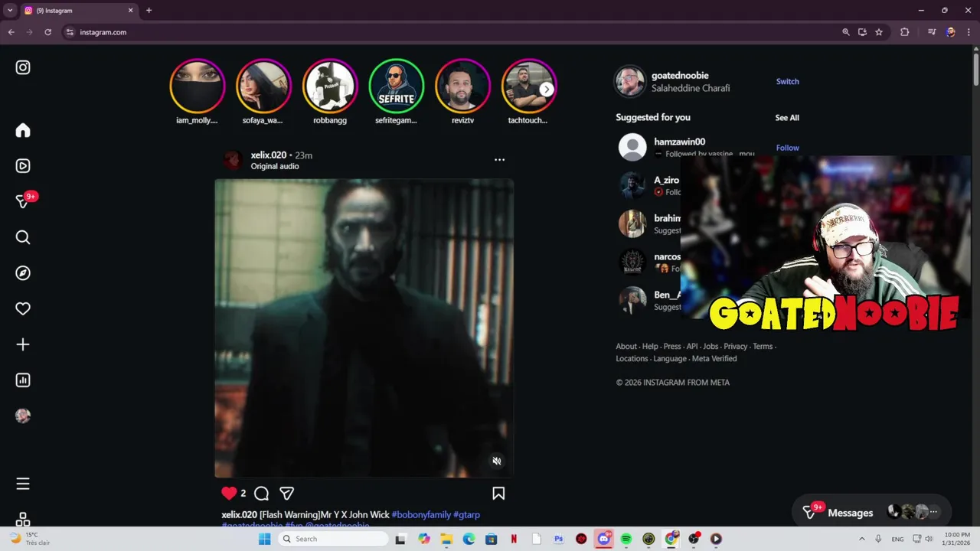980x551 pixels.
Task: Go back in the browser
Action: (11, 32)
